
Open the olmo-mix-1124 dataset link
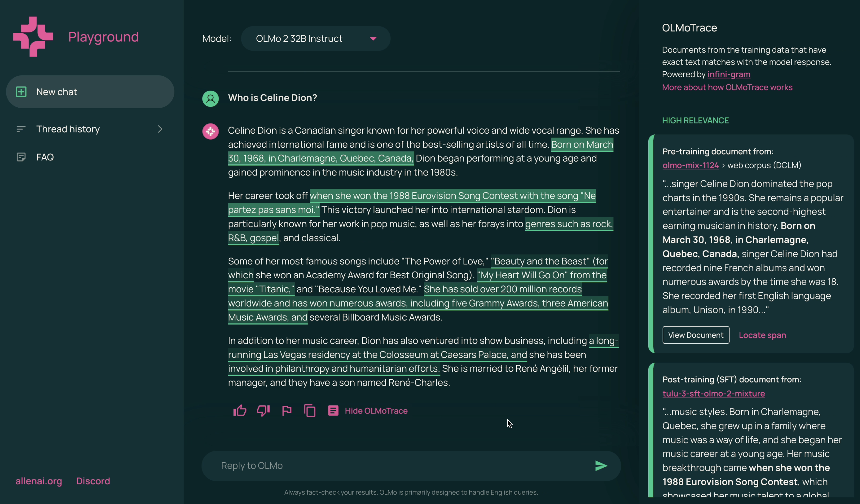(690, 165)
